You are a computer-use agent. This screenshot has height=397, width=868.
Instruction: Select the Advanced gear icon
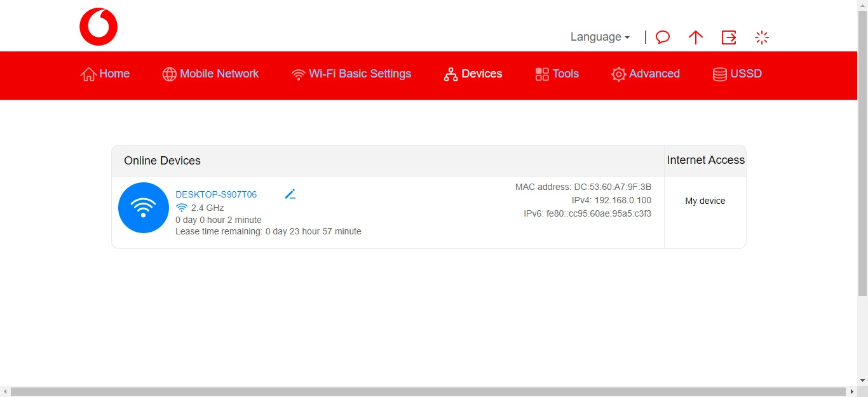pos(618,74)
